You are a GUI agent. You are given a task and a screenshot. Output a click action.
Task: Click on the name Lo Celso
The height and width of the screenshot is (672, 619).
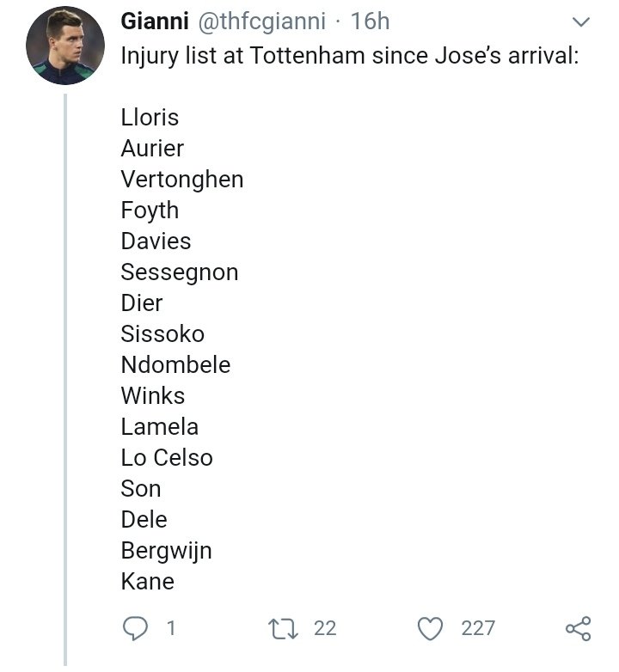[167, 458]
